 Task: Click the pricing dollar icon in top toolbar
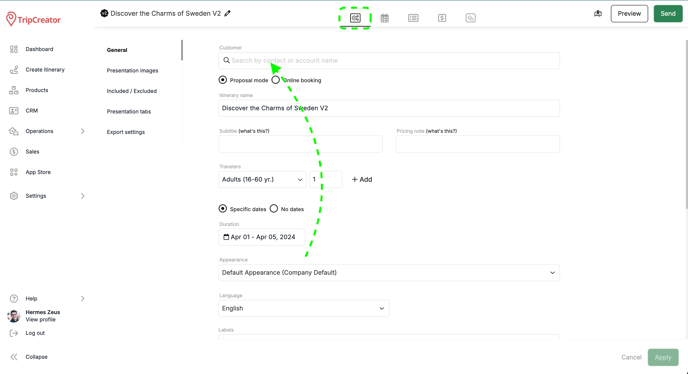pyautogui.click(x=442, y=18)
